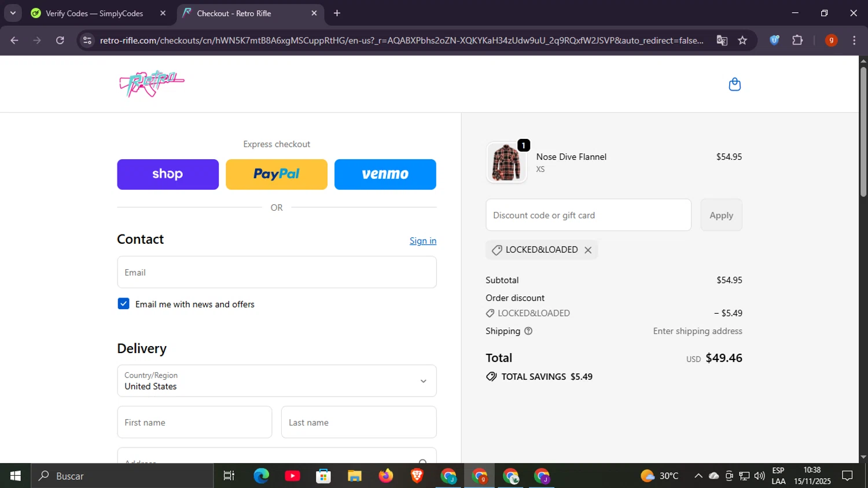Focus the Email input field
The image size is (868, 488).
pos(277,272)
